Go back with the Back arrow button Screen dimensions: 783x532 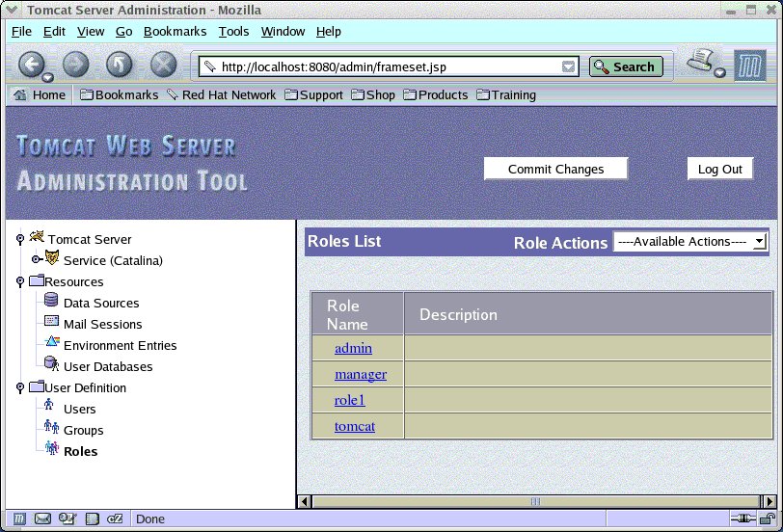32,65
